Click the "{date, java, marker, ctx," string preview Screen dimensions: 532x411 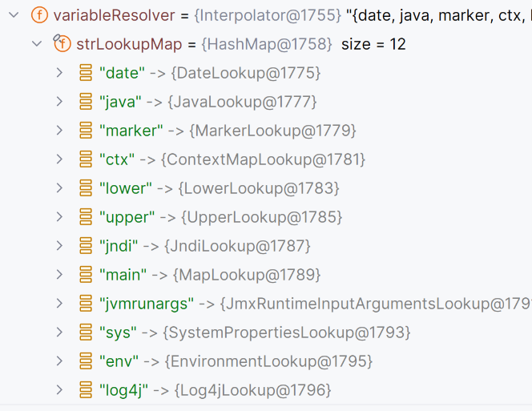tap(439, 15)
